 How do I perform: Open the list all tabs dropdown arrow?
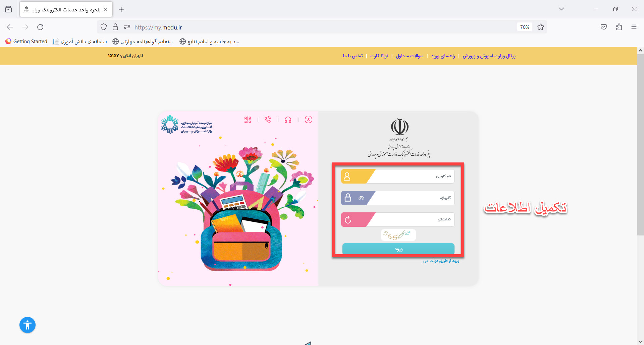click(x=561, y=9)
